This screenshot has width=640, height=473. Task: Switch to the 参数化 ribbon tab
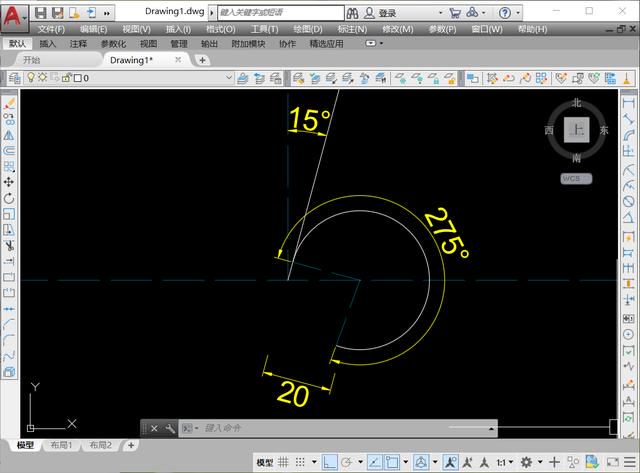coord(113,44)
